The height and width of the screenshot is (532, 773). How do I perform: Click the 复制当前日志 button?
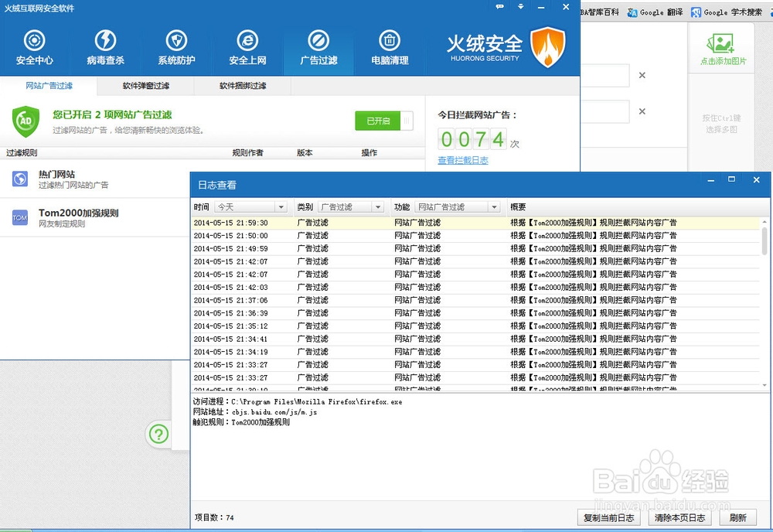pyautogui.click(x=609, y=518)
